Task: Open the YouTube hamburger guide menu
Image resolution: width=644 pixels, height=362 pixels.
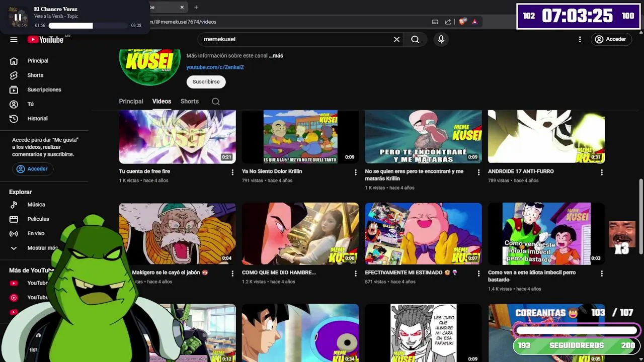Action: (x=14, y=39)
